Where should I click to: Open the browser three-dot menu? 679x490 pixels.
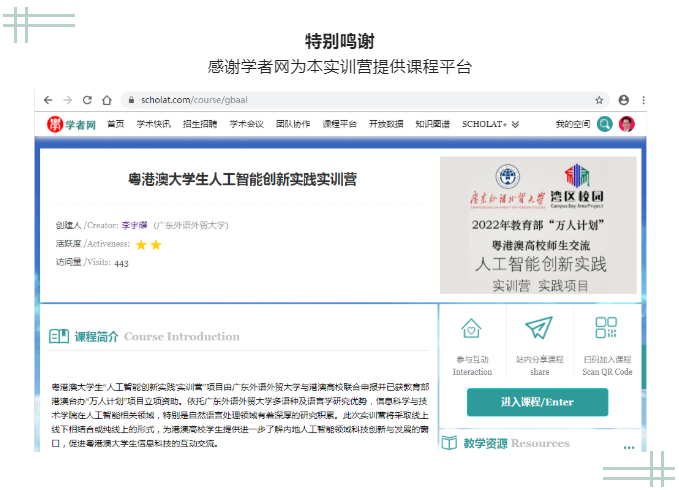tap(643, 100)
